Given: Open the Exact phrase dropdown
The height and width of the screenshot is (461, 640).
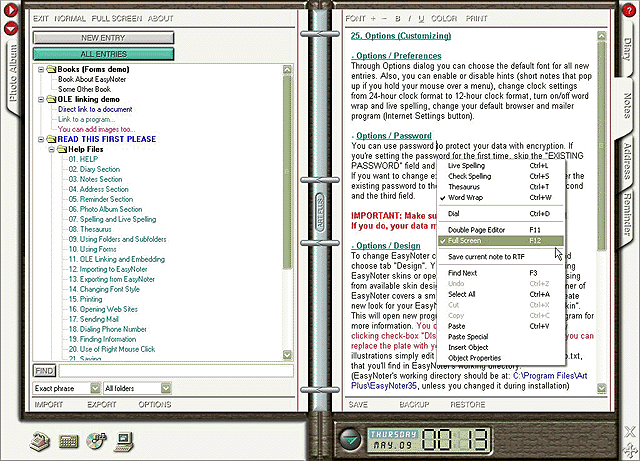Looking at the screenshot, I should click(x=95, y=388).
